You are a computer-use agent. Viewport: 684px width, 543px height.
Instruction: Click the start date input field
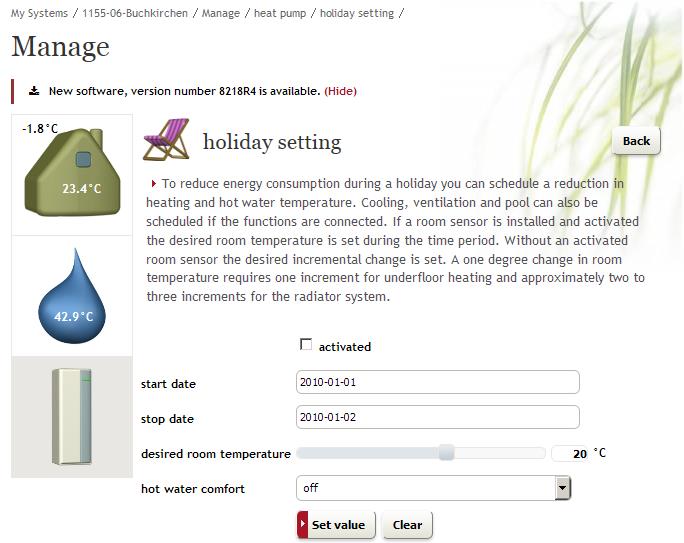(x=438, y=382)
